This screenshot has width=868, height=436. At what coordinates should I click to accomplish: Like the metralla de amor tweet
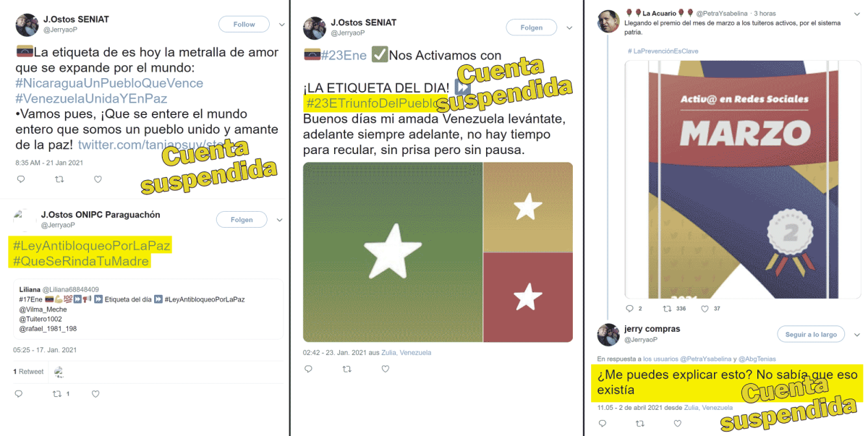98,179
